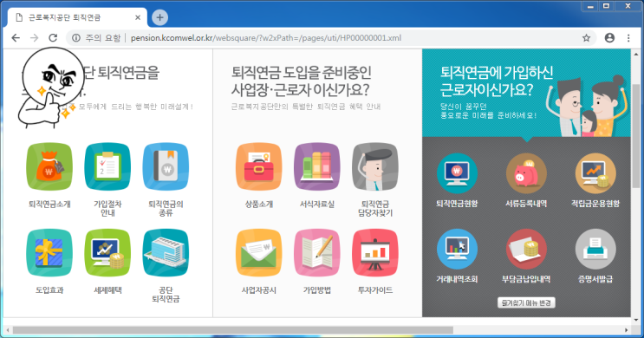Image resolution: width=644 pixels, height=338 pixels.
Task: Open the 투자가이드 presentation chart icon
Action: point(375,252)
